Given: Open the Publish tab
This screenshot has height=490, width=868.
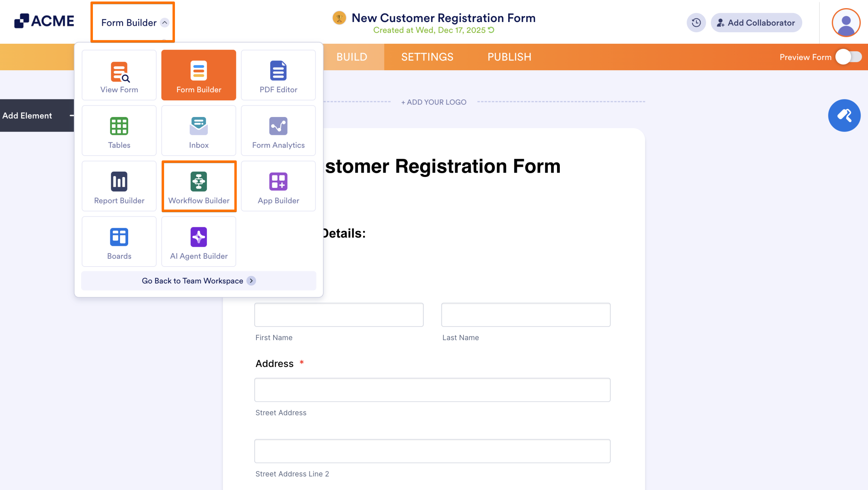Looking at the screenshot, I should [509, 57].
